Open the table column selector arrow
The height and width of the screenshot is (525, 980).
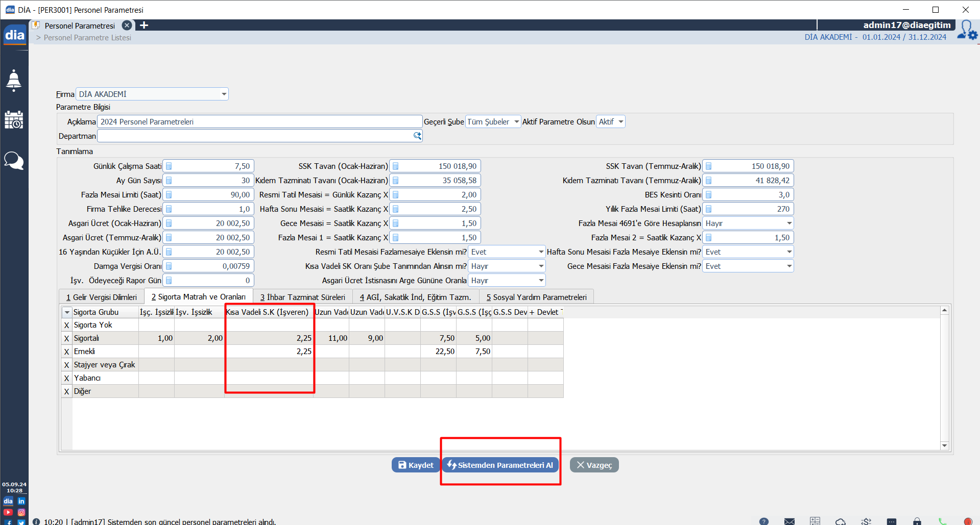point(67,312)
